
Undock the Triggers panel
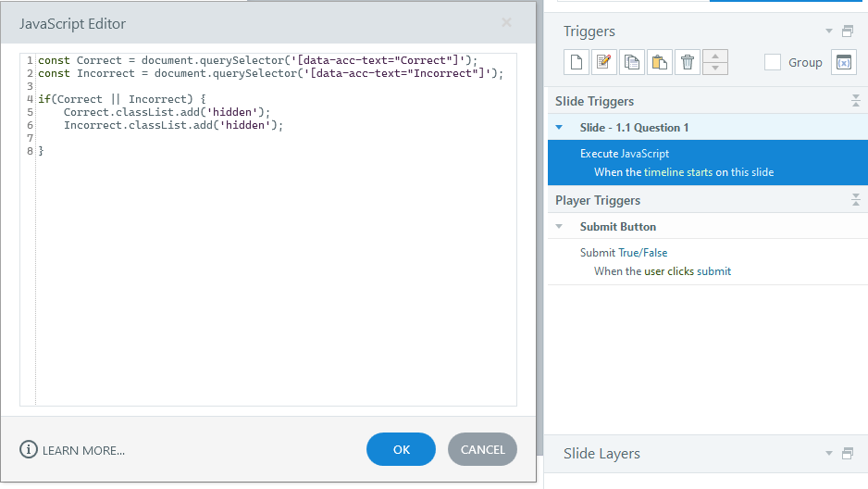click(848, 31)
